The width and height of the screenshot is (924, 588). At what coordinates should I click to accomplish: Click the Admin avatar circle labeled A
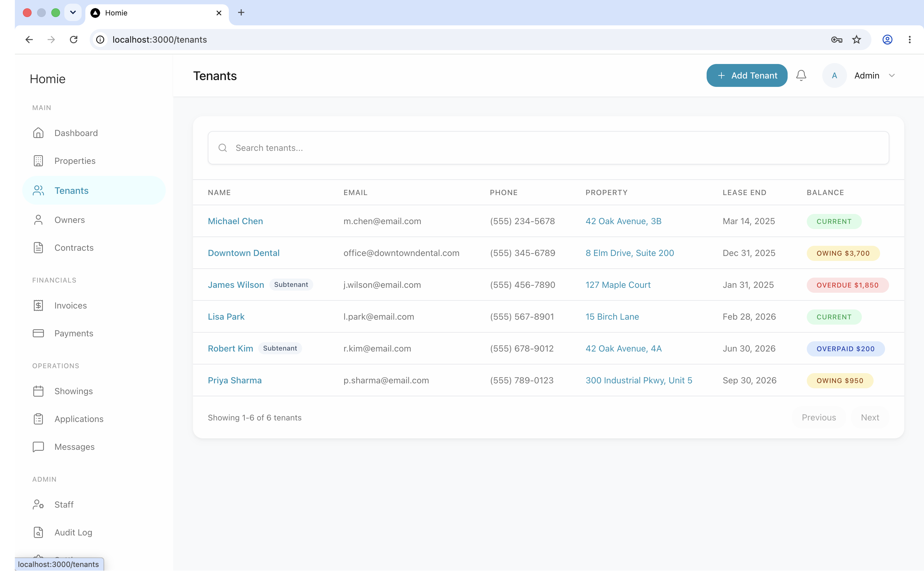(x=834, y=75)
